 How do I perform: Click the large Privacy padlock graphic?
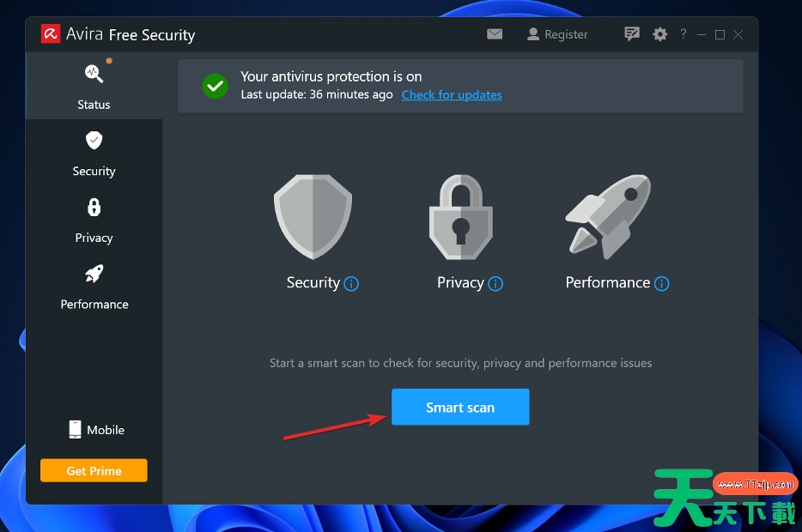tap(461, 217)
